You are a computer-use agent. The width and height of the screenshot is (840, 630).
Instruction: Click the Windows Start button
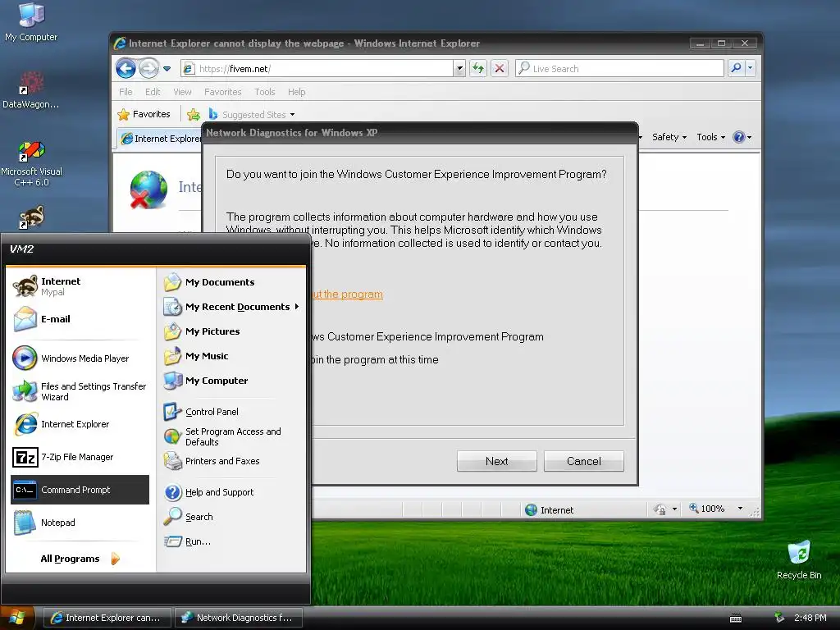tap(17, 619)
